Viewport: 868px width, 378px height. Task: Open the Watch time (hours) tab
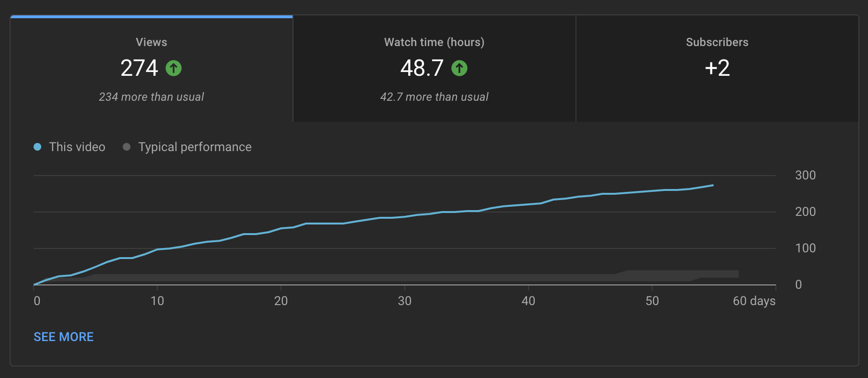[x=434, y=42]
